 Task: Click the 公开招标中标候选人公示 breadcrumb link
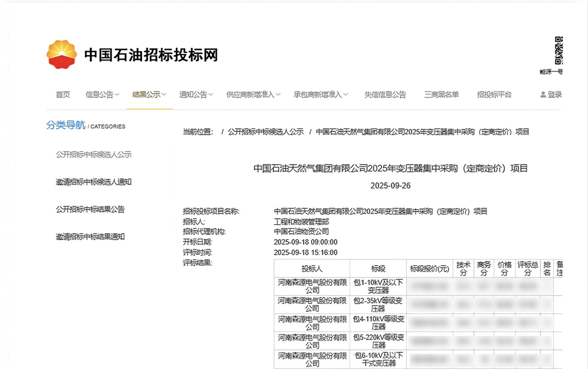coord(266,132)
